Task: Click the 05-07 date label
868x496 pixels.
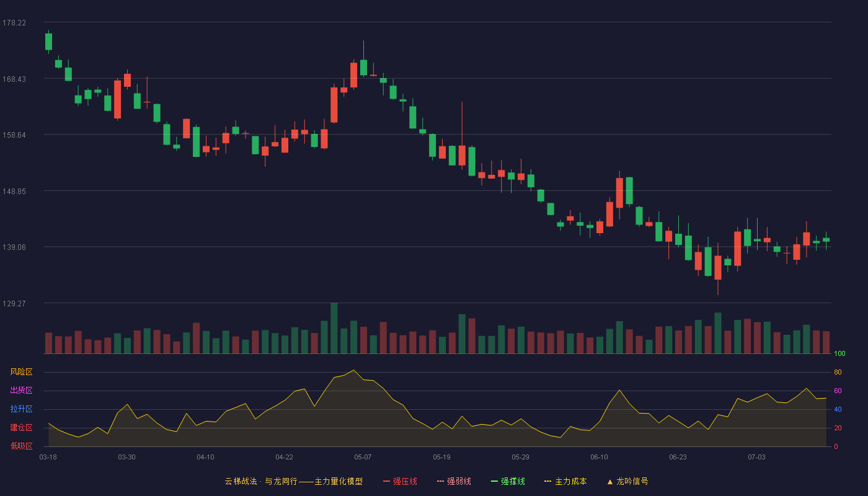Action: 363,457
